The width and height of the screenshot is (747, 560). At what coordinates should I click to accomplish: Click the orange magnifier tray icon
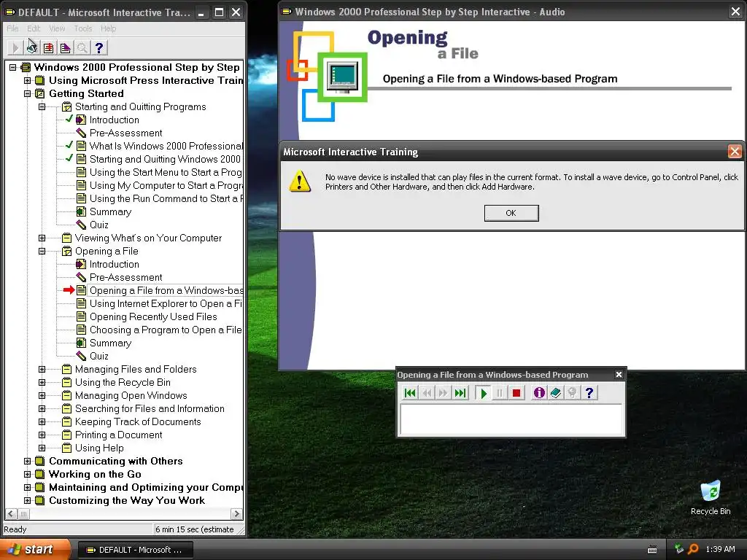click(693, 549)
